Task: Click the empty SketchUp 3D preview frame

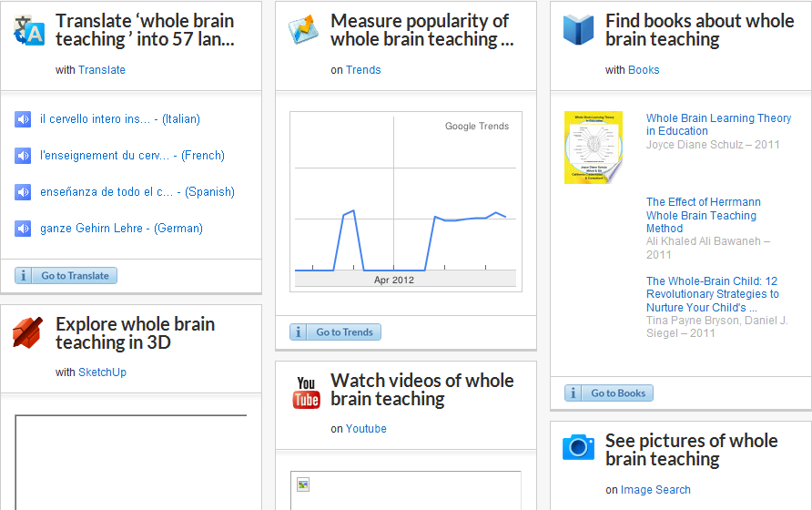Action: 131,463
